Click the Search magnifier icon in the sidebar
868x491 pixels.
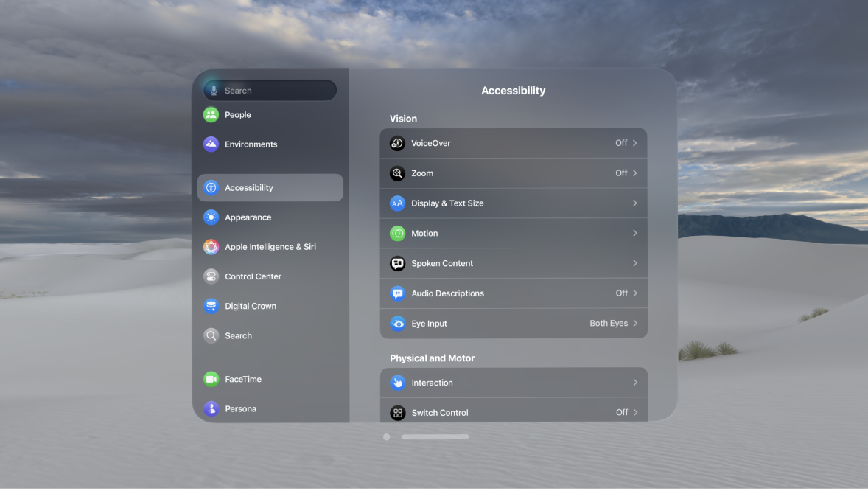(211, 336)
